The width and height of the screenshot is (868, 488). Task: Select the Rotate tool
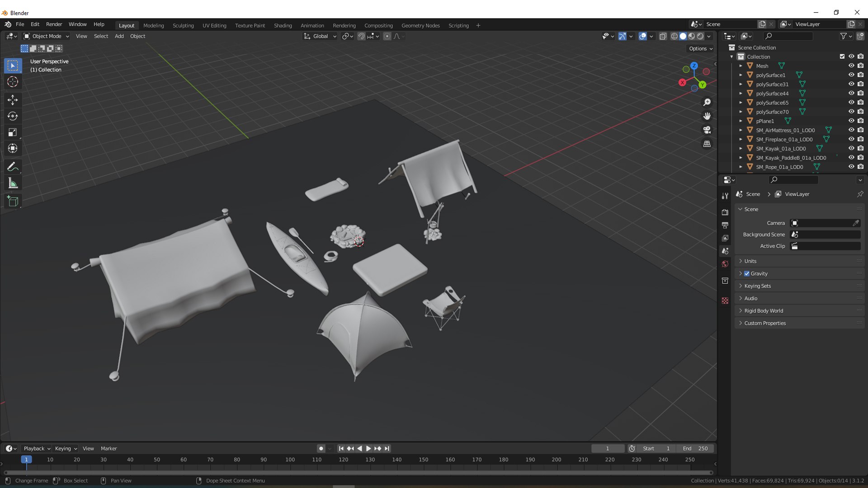[x=13, y=116]
